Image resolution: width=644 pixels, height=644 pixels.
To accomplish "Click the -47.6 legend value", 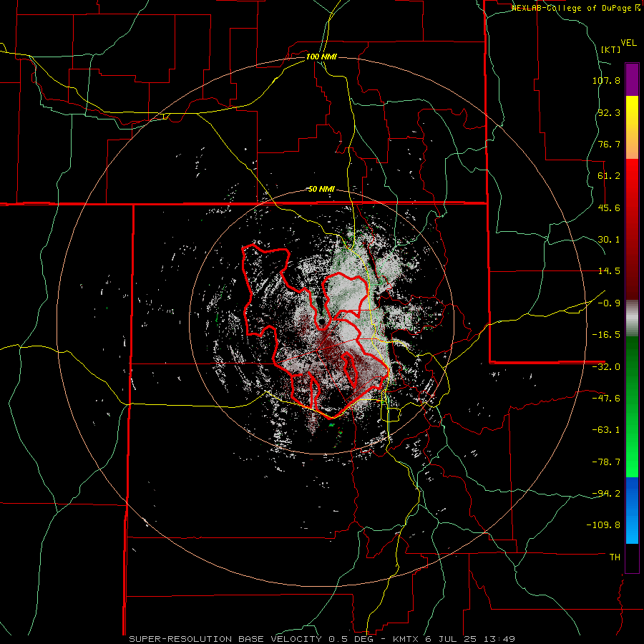I will pos(606,399).
